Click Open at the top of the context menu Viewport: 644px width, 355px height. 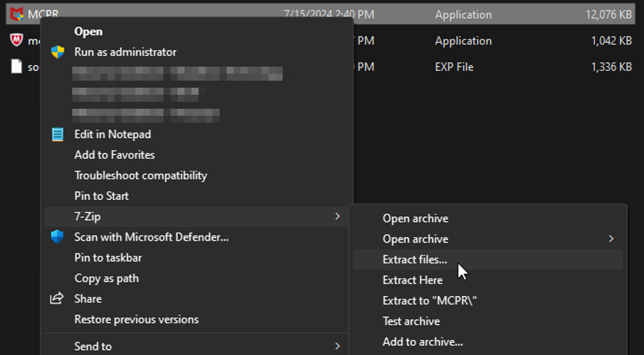[x=88, y=32]
